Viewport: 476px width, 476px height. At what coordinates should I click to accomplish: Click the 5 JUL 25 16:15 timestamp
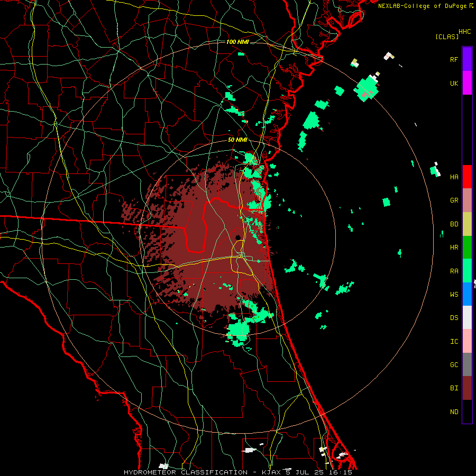pyautogui.click(x=318, y=472)
